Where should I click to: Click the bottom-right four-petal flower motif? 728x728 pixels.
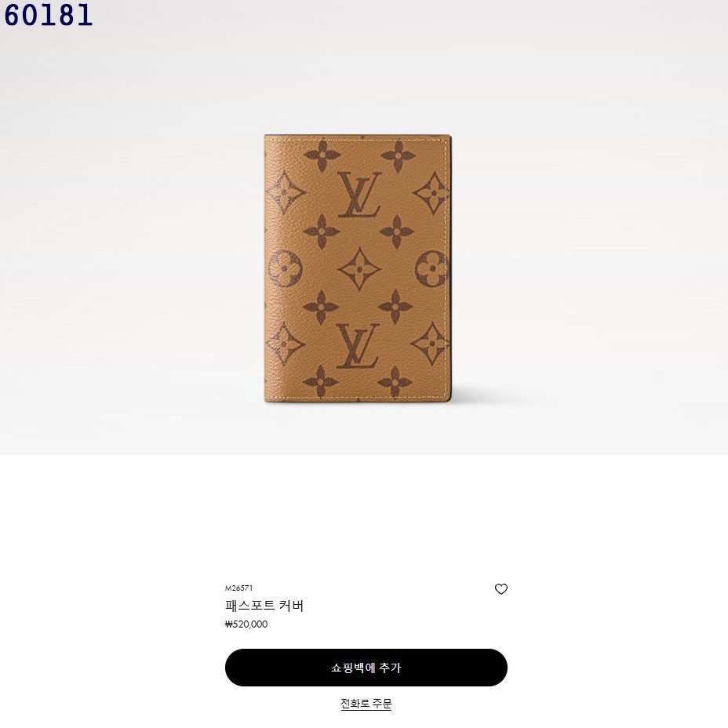(395, 382)
